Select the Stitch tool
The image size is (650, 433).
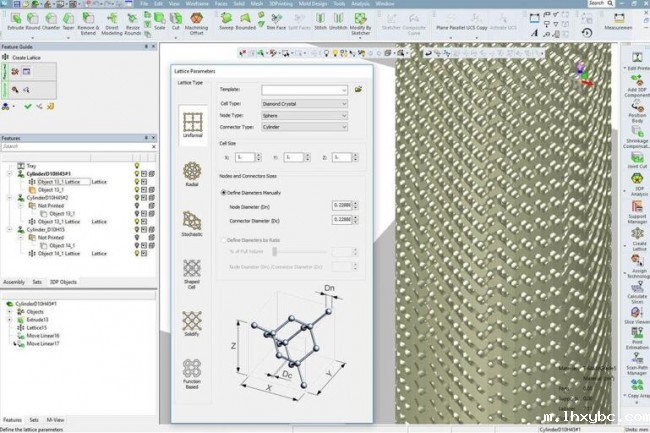tap(320, 22)
